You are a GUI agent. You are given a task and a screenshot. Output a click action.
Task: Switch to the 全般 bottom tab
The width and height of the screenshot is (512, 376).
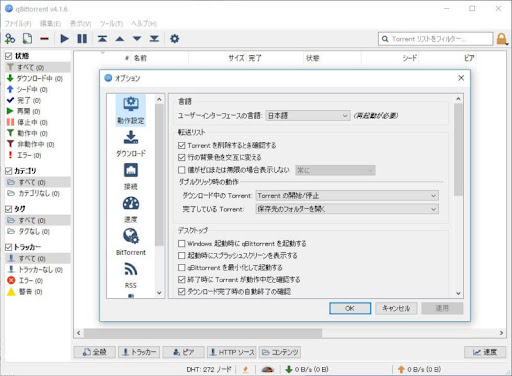95,352
